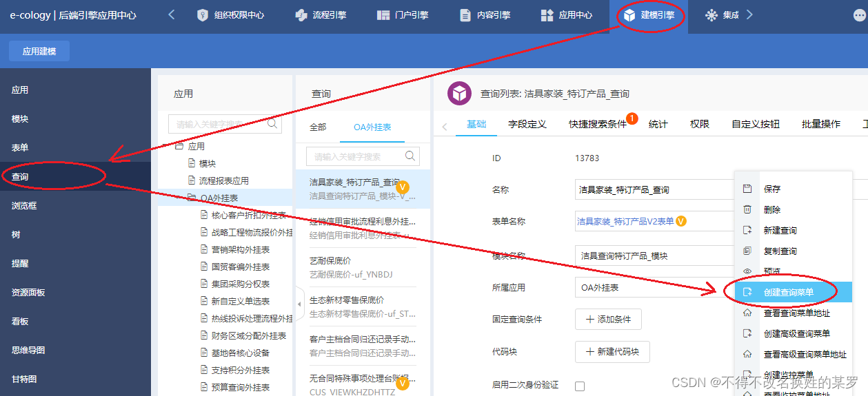Click the V badge on 洁具家装_特订产品_查询 list item
The height and width of the screenshot is (396, 868).
pyautogui.click(x=404, y=187)
